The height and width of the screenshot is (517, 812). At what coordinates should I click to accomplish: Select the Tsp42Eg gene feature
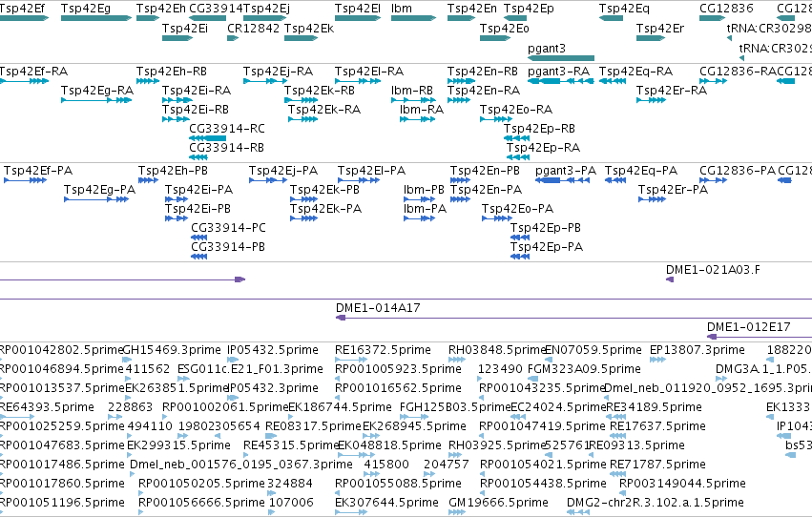(x=96, y=18)
